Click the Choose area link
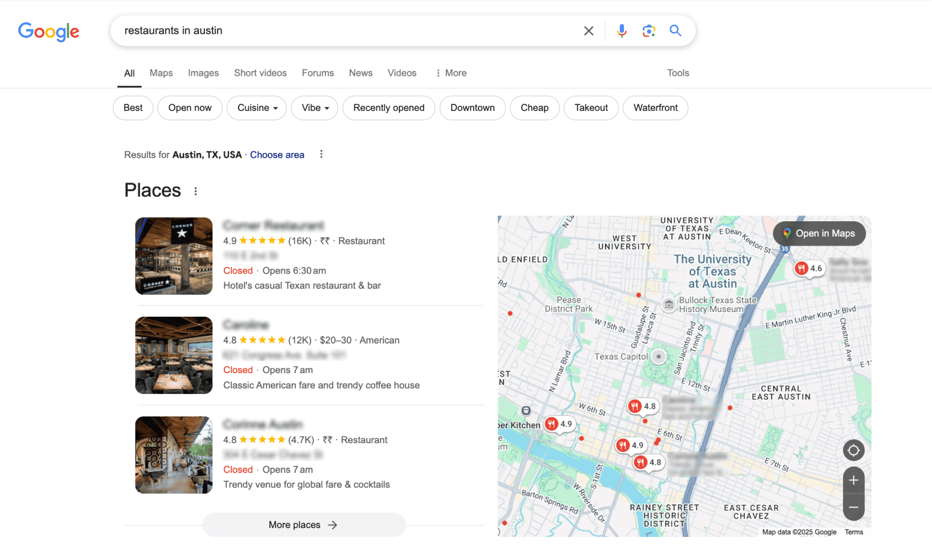The height and width of the screenshot is (560, 932). coord(277,155)
